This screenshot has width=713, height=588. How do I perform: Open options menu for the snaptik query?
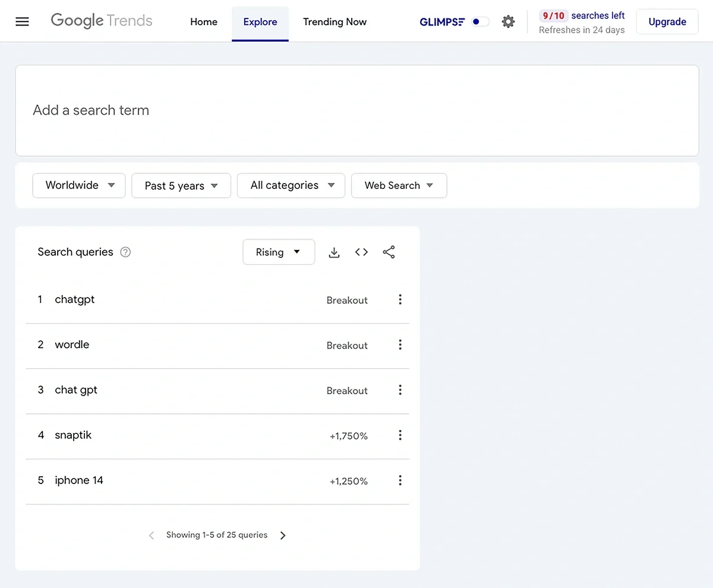click(x=400, y=435)
